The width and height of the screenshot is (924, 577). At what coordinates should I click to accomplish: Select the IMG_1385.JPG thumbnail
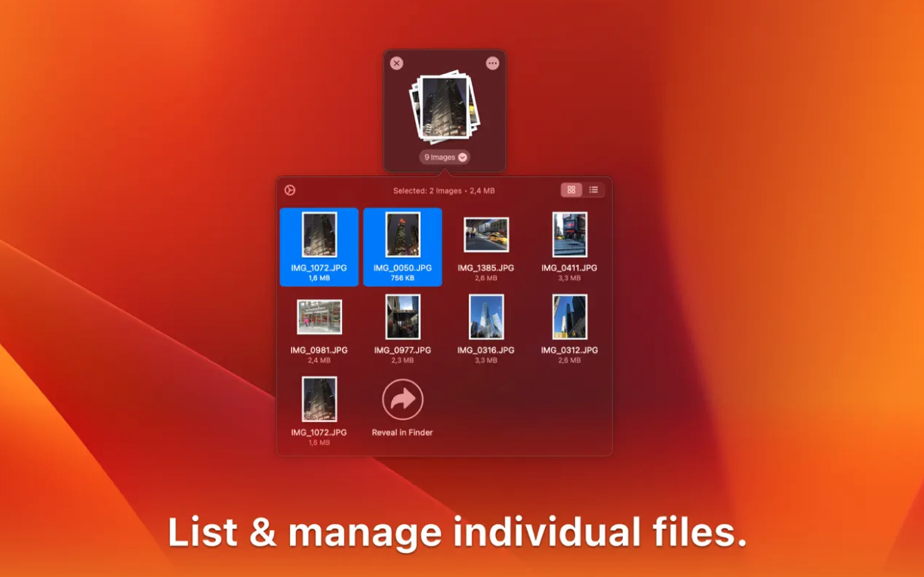click(486, 235)
